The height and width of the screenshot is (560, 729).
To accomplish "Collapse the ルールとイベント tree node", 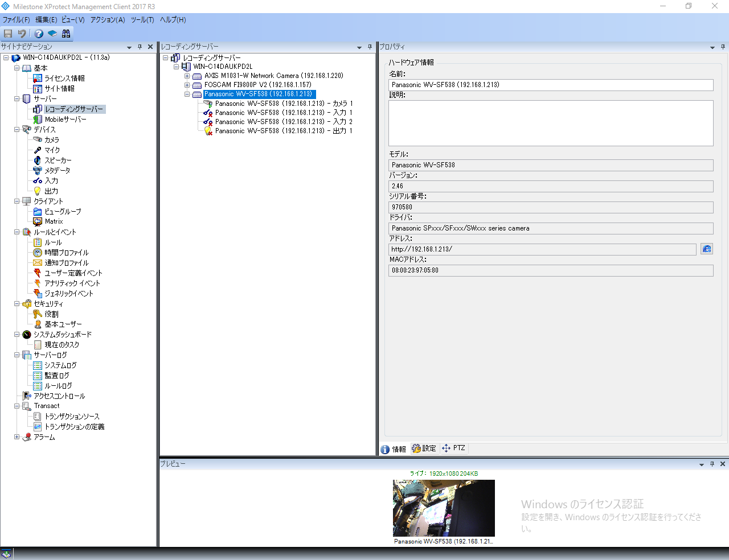I will click(17, 232).
